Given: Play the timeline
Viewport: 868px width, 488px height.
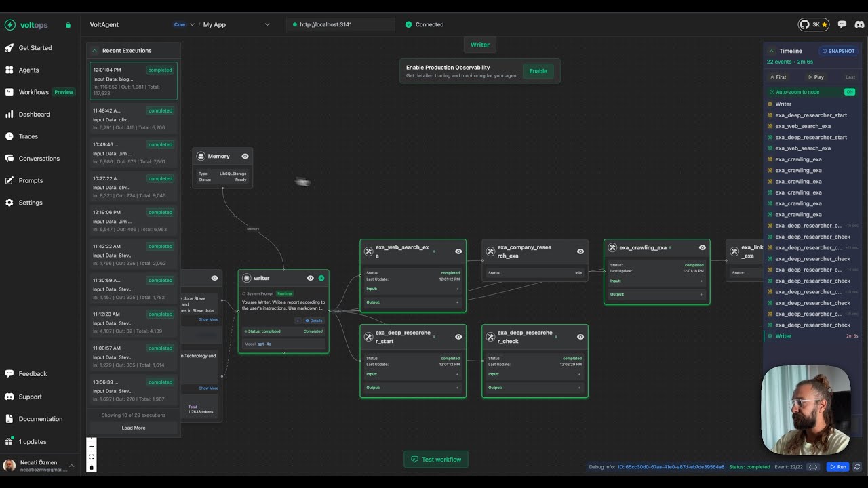Looking at the screenshot, I should coord(816,77).
